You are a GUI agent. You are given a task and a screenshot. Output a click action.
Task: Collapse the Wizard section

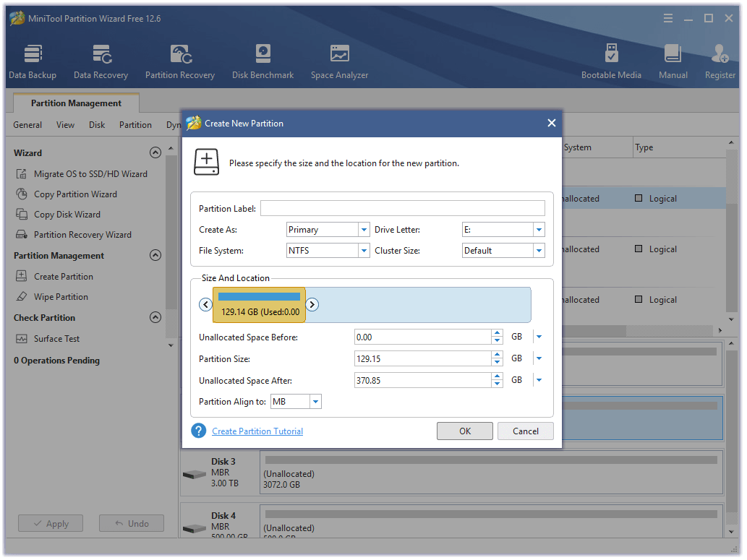tap(155, 152)
